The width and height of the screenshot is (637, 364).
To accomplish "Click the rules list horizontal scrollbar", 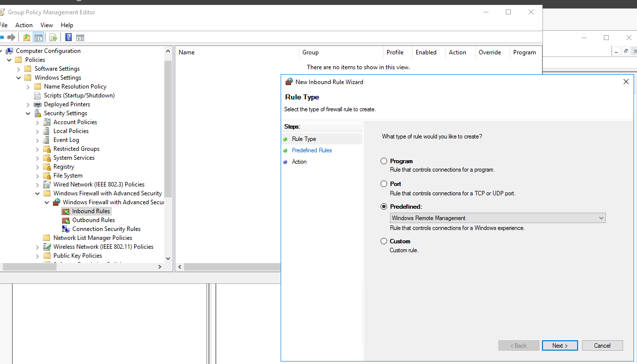I will [x=233, y=267].
